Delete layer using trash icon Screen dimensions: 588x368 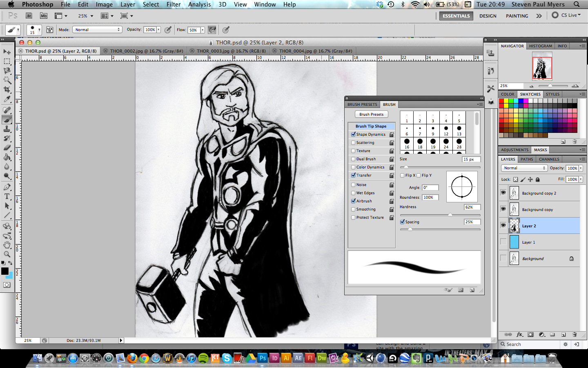575,334
